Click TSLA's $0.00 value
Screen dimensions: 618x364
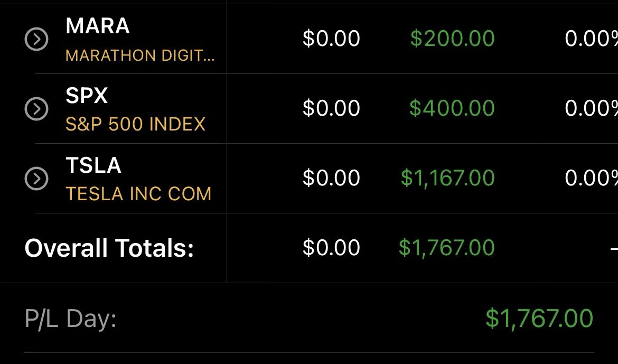pyautogui.click(x=331, y=178)
